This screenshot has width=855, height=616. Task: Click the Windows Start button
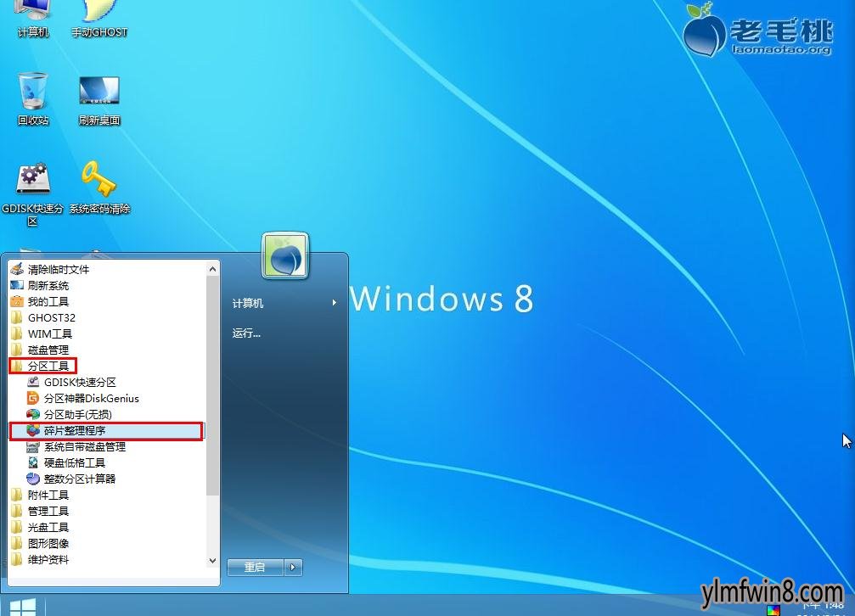point(22,607)
